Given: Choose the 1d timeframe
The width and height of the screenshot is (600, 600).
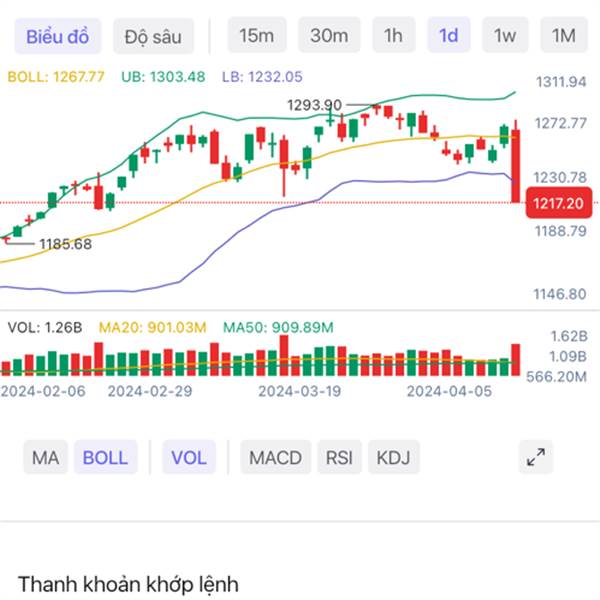Looking at the screenshot, I should (448, 37).
